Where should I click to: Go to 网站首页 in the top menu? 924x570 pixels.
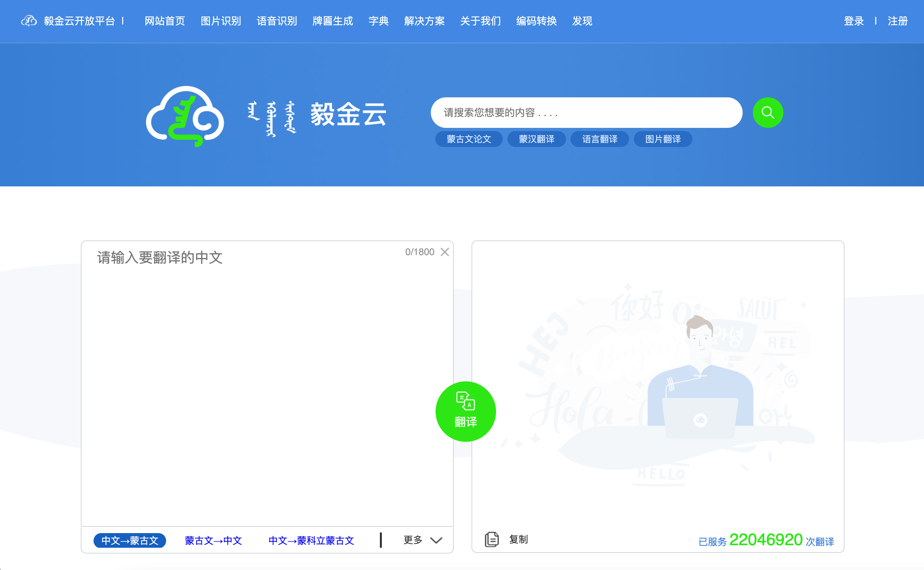coord(164,21)
